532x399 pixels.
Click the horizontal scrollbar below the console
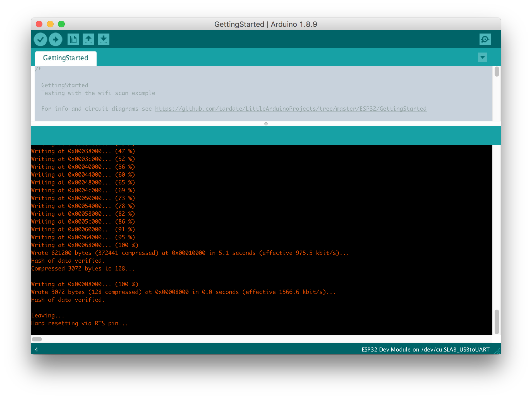(x=37, y=338)
